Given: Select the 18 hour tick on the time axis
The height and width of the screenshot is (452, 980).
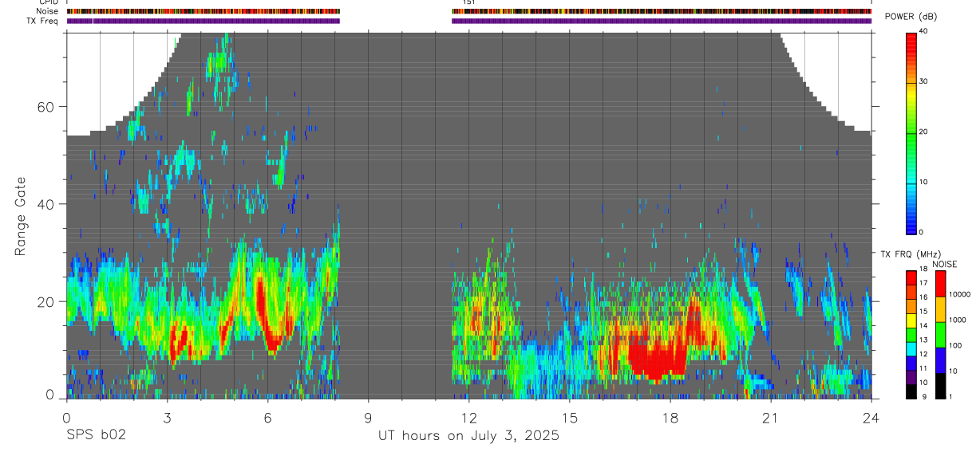Looking at the screenshot, I should pyautogui.click(x=670, y=417).
